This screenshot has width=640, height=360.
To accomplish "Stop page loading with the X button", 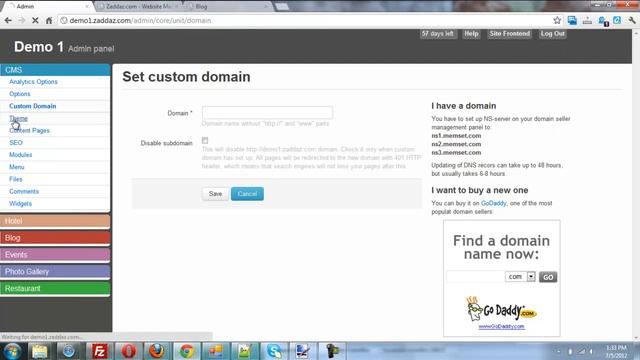I will point(35,20).
